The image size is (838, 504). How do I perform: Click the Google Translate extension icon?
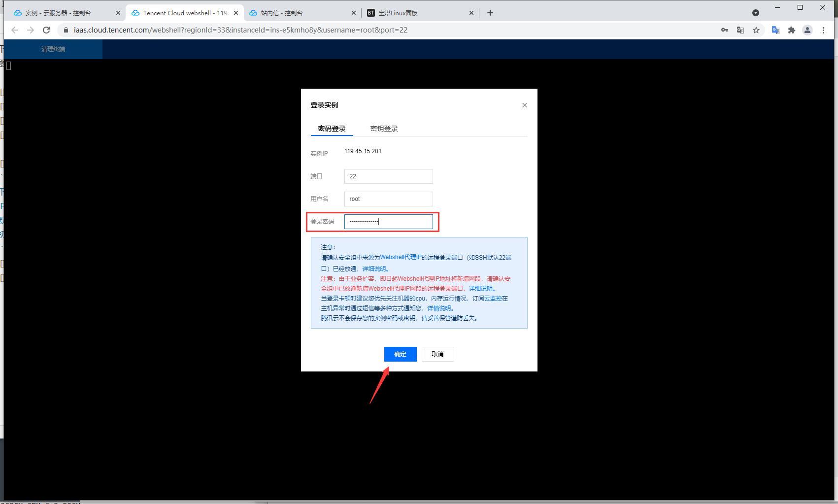pyautogui.click(x=775, y=30)
